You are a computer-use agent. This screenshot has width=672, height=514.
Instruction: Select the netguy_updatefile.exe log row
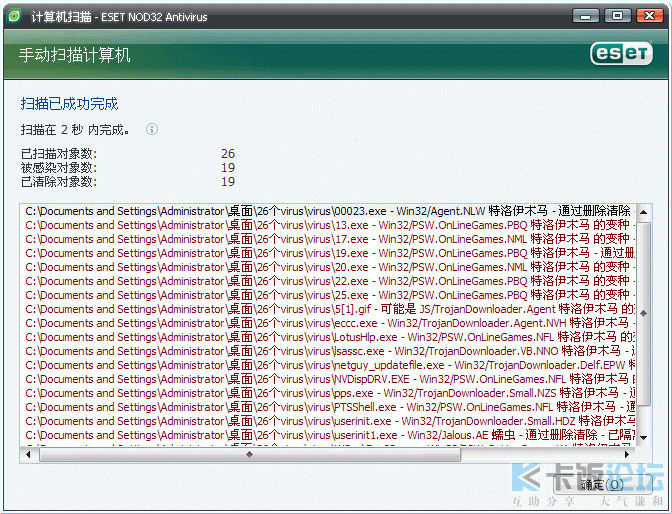pos(329,365)
